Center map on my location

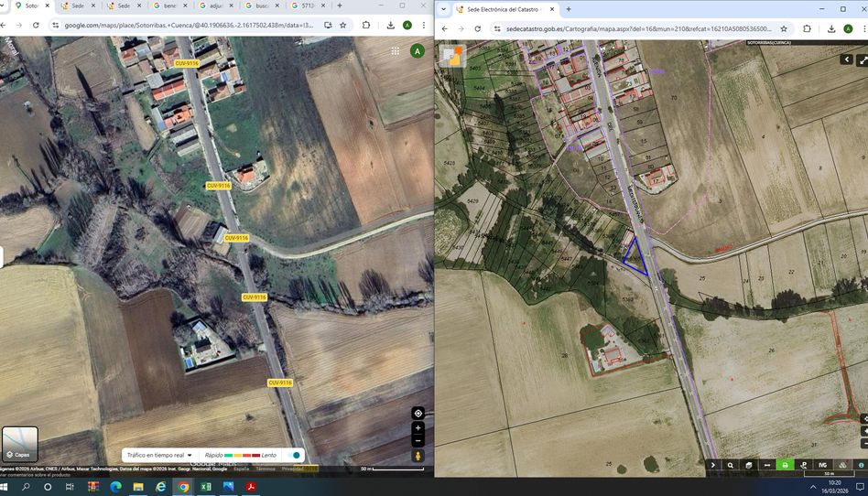tap(418, 413)
